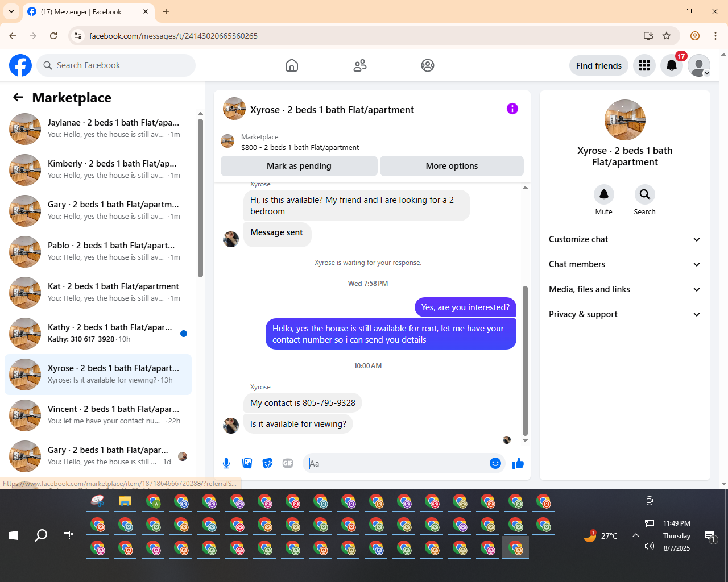
Task: Open the browser three-dot menu
Action: [x=715, y=36]
